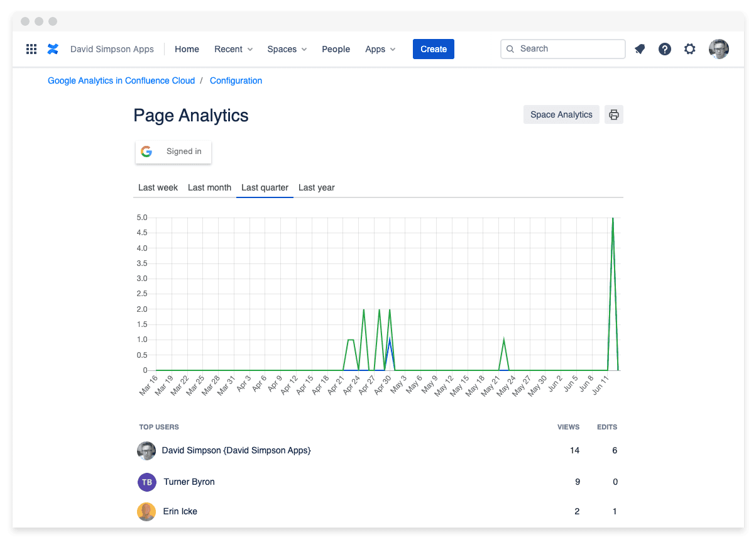Viewport: 756px width, 542px height.
Task: Click the Page Analytics heading
Action: [x=191, y=116]
